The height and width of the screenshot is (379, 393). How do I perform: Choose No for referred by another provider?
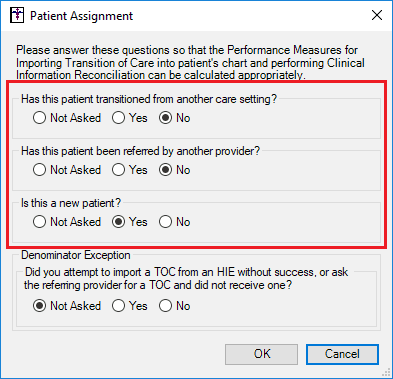tap(174, 170)
